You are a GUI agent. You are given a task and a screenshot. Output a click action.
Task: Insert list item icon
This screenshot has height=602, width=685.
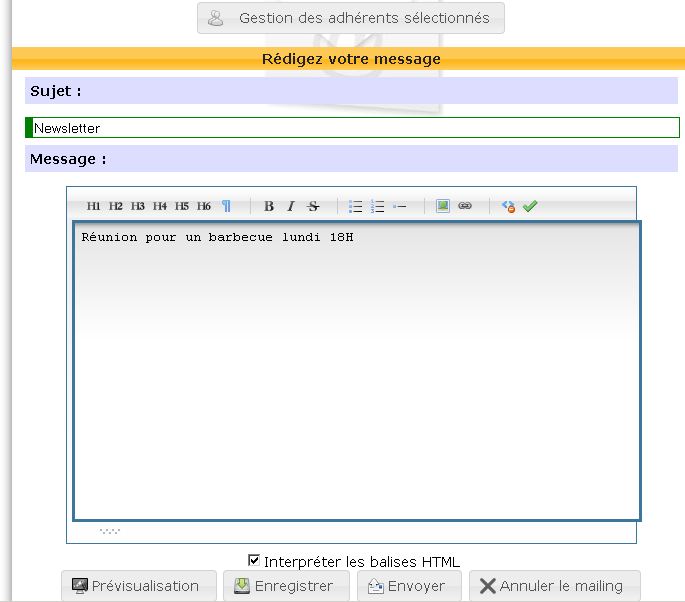[x=399, y=206]
